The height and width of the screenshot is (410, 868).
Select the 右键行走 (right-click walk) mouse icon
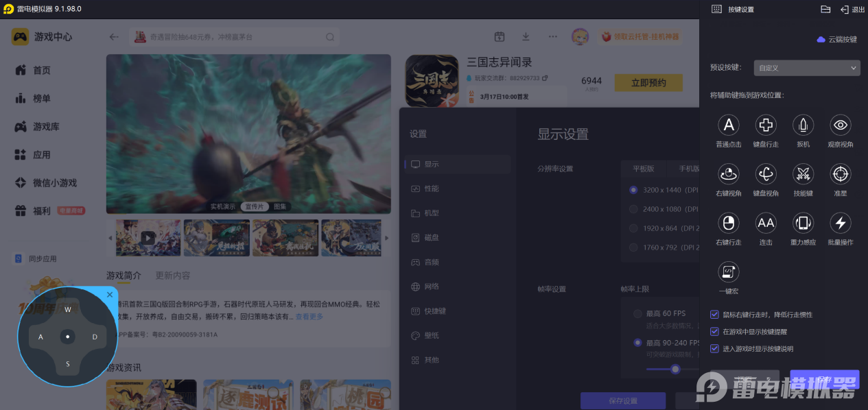[x=729, y=223]
